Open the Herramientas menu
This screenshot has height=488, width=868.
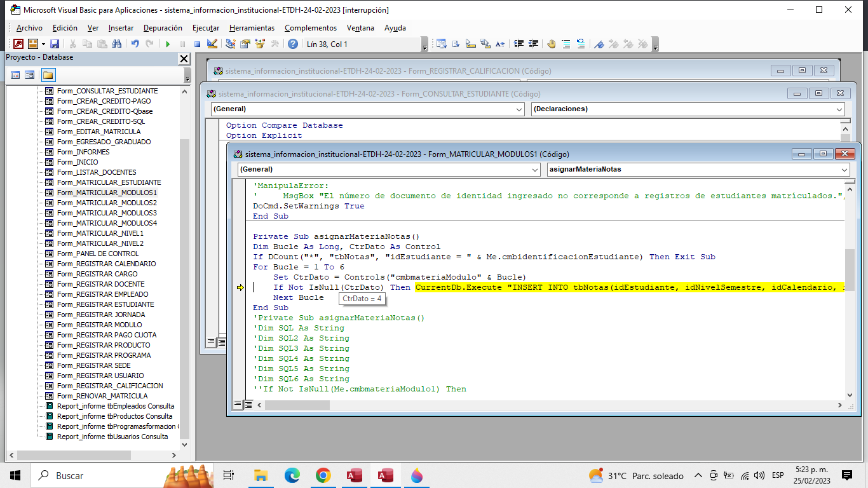[252, 28]
